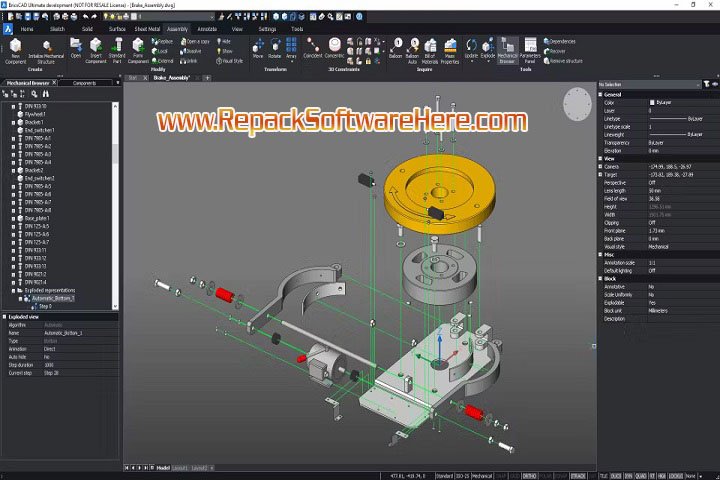Viewport: 720px width, 480px height.
Task: Click the Undo icon in quick toolbar
Action: [x=85, y=17]
